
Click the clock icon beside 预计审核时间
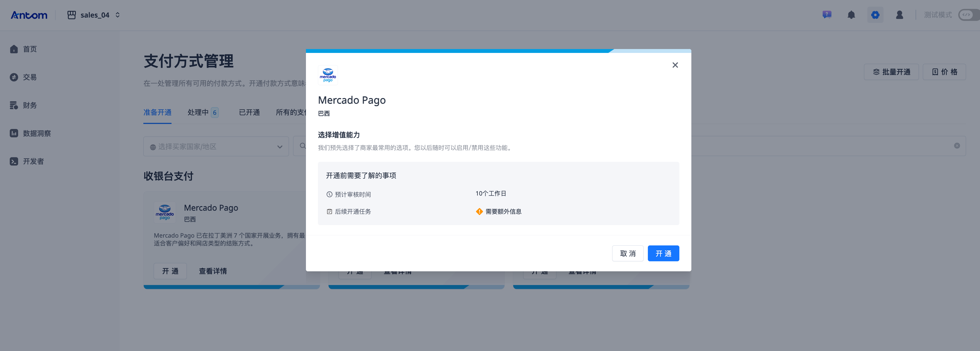coord(329,194)
